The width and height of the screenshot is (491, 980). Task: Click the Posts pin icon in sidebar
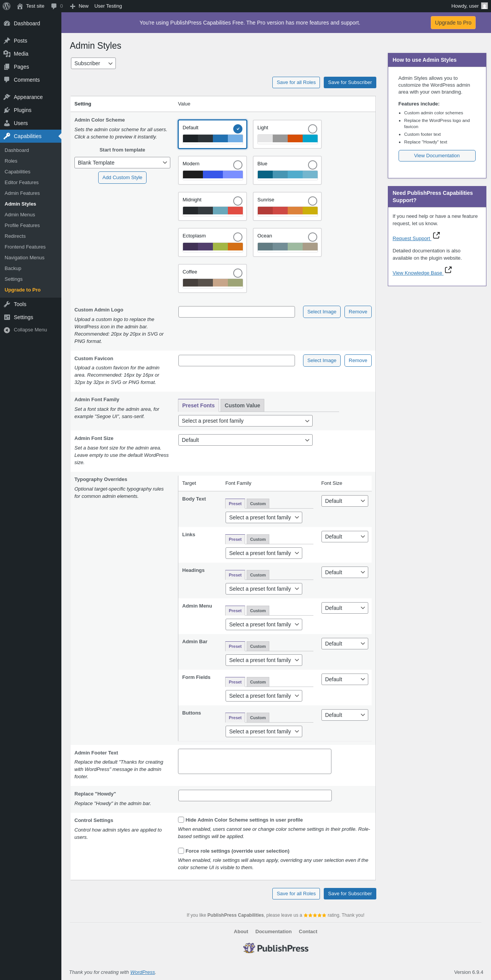pos(7,41)
